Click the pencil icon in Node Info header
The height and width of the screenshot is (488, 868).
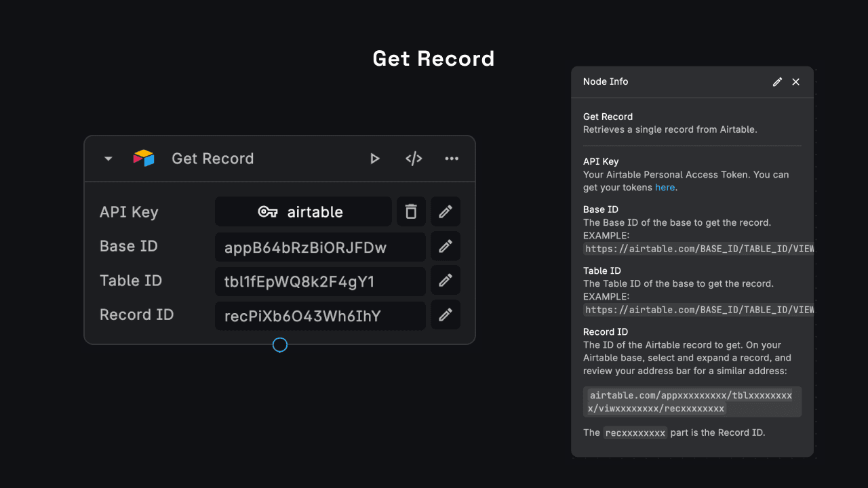coord(777,81)
